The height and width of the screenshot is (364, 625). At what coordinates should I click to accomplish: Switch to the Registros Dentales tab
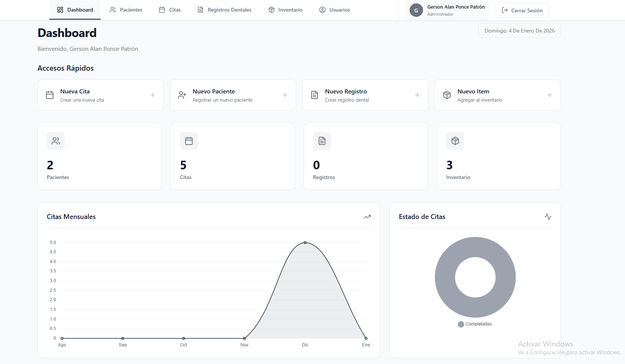(x=224, y=10)
